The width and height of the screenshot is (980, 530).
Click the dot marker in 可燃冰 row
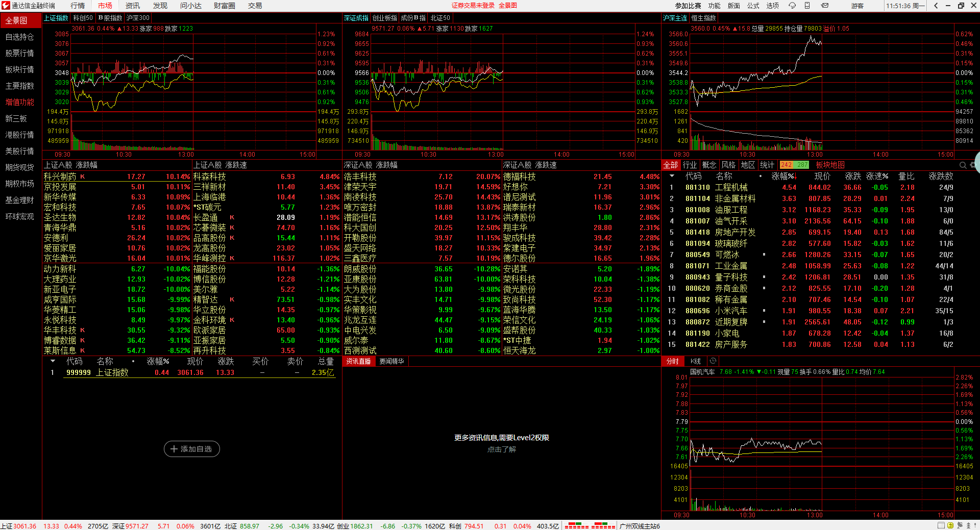(x=764, y=255)
